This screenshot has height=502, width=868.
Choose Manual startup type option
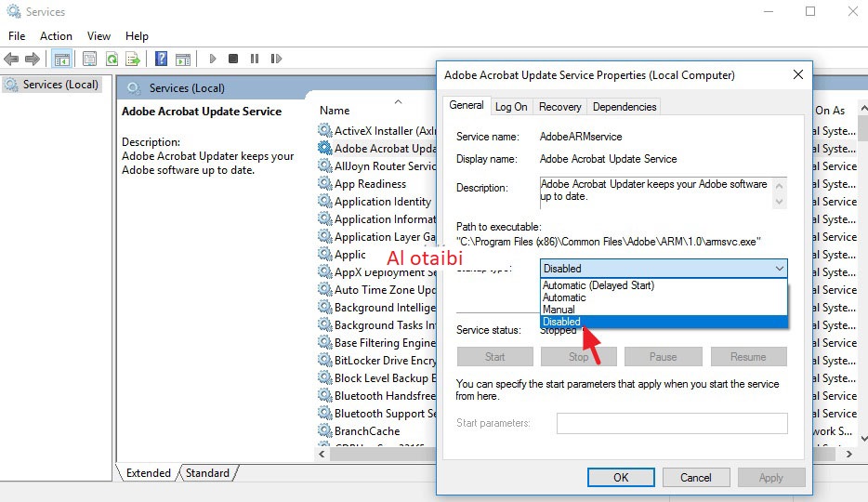pyautogui.click(x=664, y=310)
